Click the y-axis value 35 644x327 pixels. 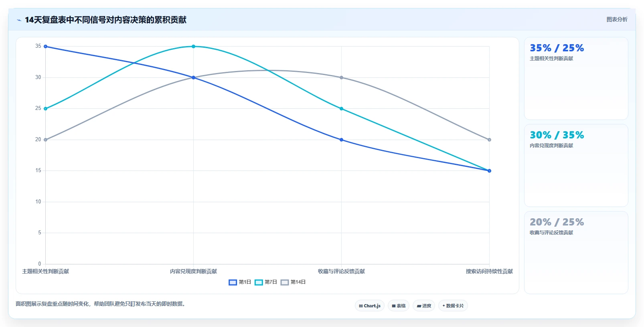(x=38, y=46)
